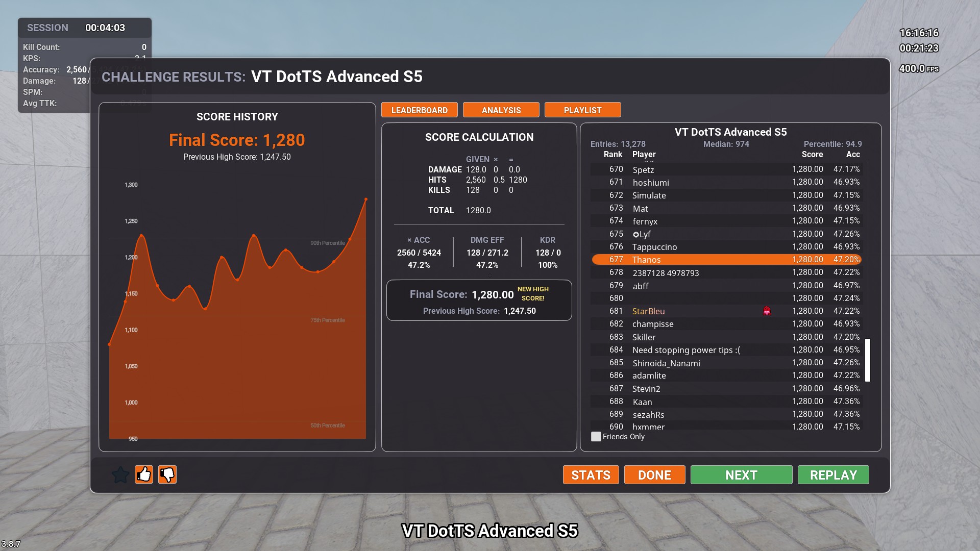Click the leaderboard scrollbar thumb

[x=868, y=360]
